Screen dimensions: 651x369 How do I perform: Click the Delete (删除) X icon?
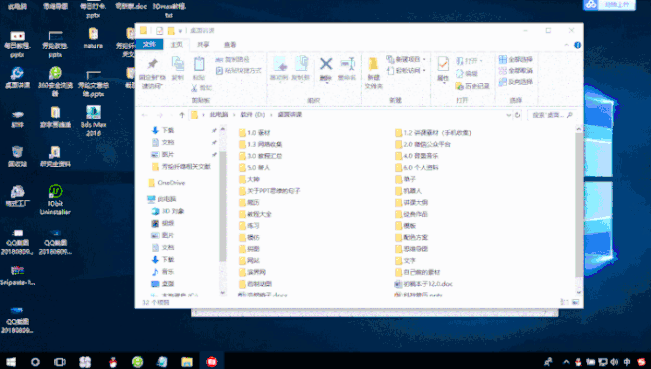point(326,64)
